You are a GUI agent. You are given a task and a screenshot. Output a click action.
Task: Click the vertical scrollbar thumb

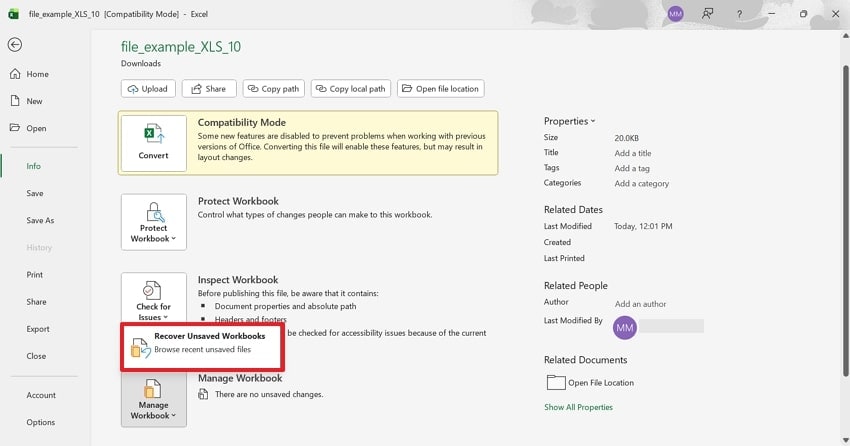point(846,221)
